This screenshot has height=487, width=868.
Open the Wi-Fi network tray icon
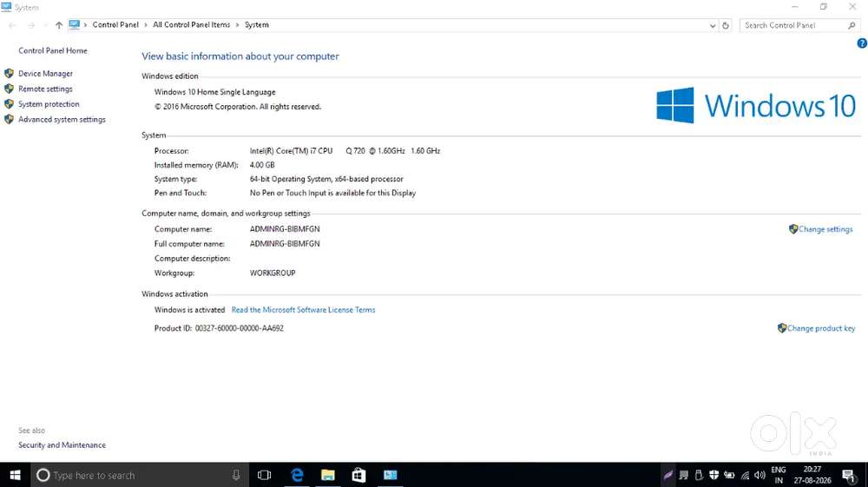(745, 476)
